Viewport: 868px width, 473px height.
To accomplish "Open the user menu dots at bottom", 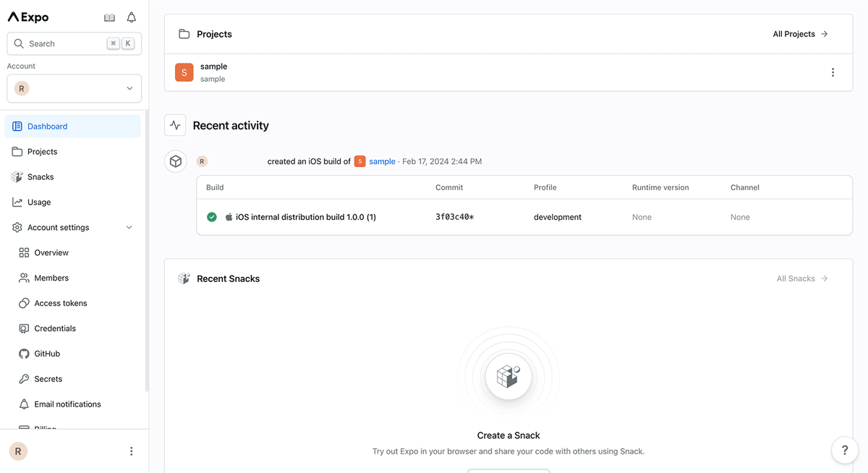I will 131,451.
